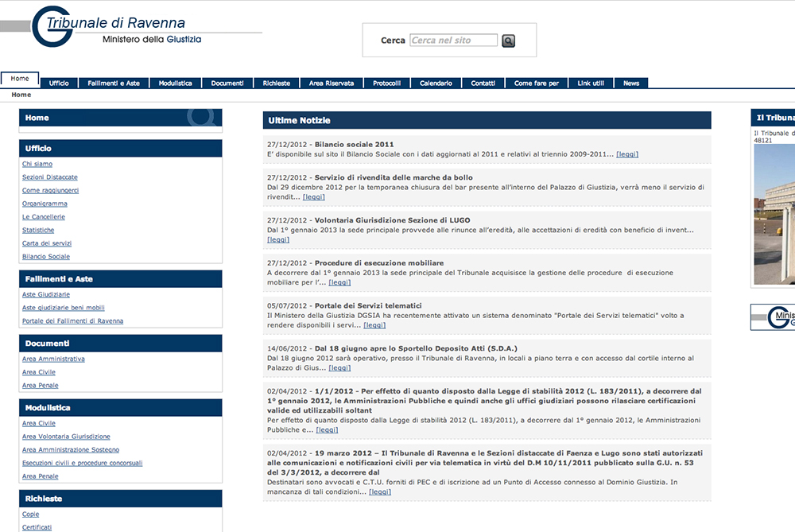Open the News tab

point(631,83)
